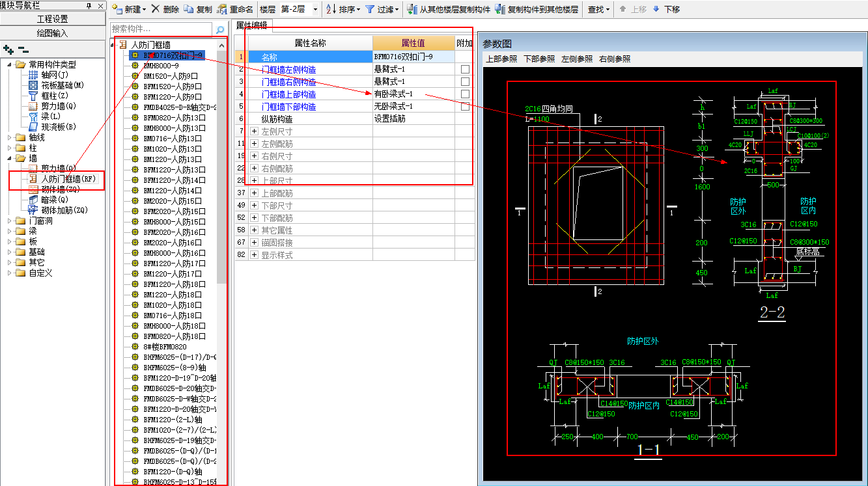
Task: Select 剪力墙(Q) under 常用构件类型
Action: [x=52, y=106]
